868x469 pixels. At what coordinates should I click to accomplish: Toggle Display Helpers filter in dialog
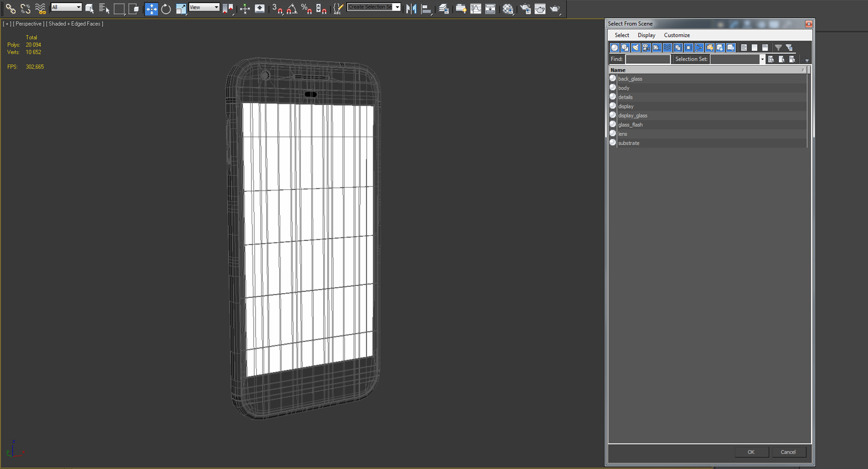tap(657, 47)
